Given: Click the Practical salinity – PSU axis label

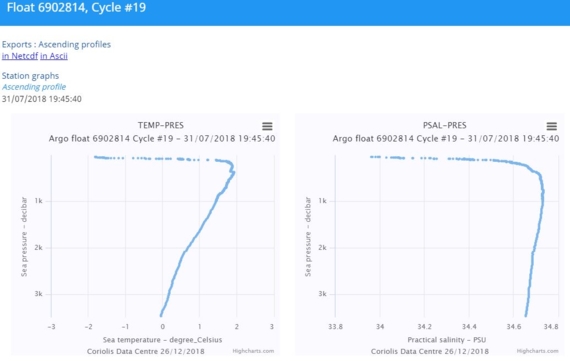Looking at the screenshot, I should [x=446, y=340].
